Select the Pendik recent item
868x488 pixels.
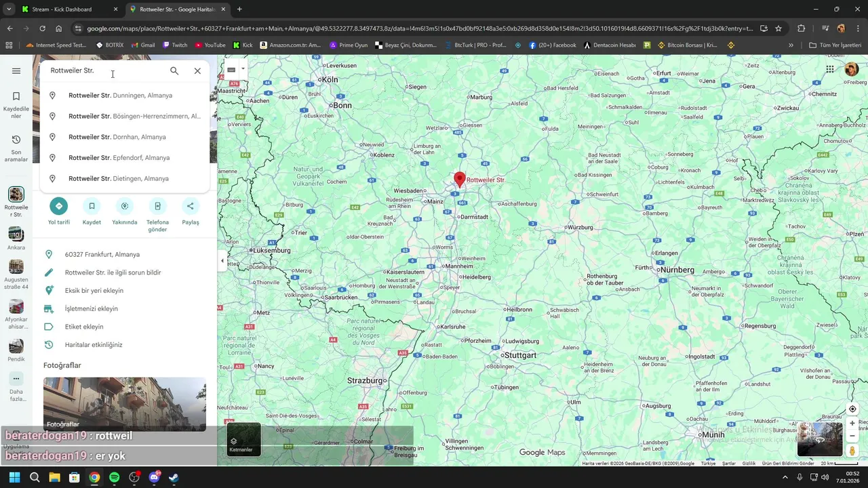(x=16, y=350)
